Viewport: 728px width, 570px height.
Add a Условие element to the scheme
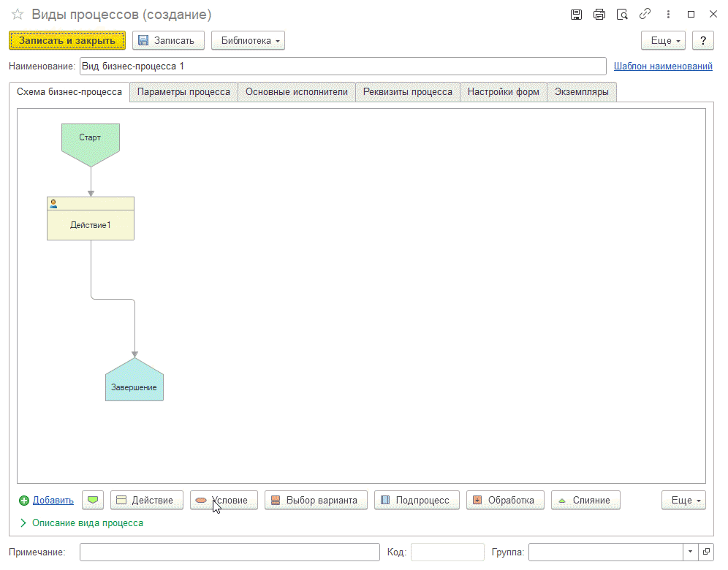pos(224,501)
